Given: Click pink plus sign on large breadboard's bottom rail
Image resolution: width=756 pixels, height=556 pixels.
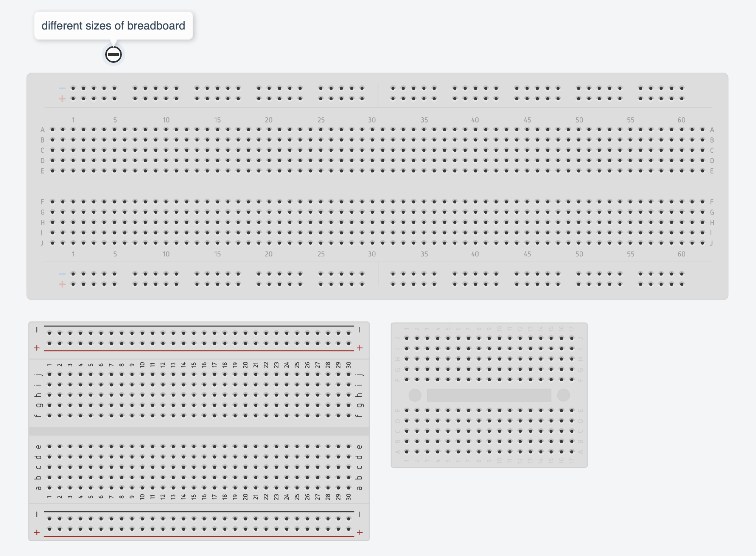Looking at the screenshot, I should coord(62,284).
